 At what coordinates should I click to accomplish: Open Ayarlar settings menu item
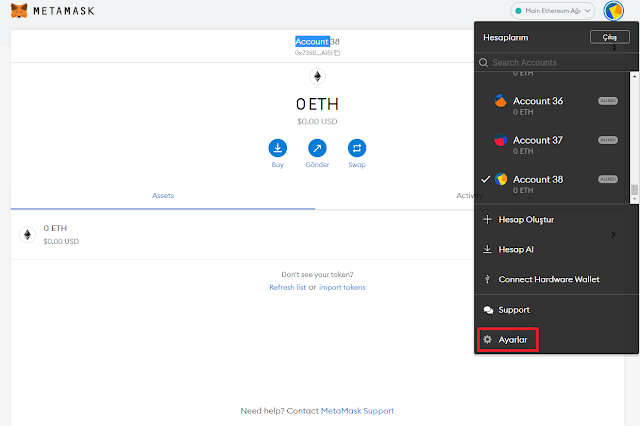click(508, 340)
